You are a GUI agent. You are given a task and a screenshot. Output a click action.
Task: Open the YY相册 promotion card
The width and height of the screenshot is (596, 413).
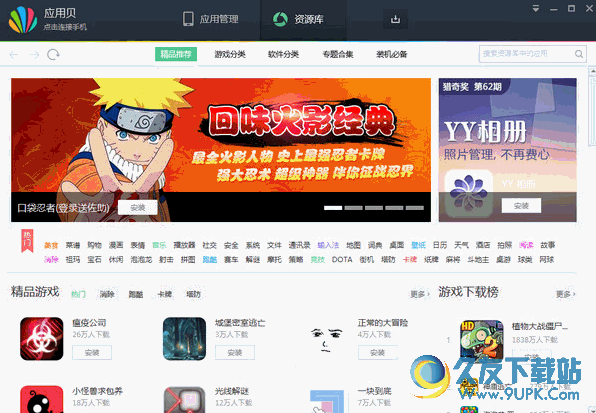pyautogui.click(x=507, y=150)
